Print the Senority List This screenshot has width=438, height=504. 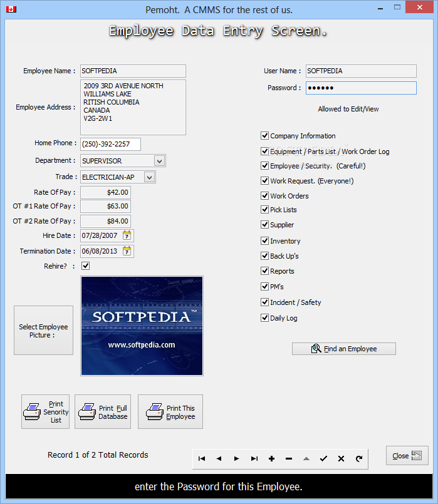pos(45,412)
